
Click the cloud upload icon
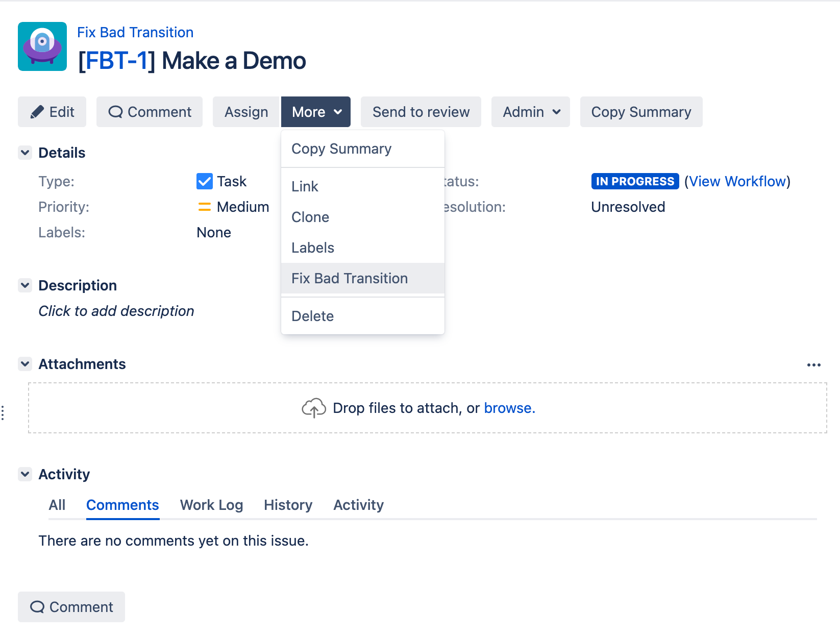(313, 408)
